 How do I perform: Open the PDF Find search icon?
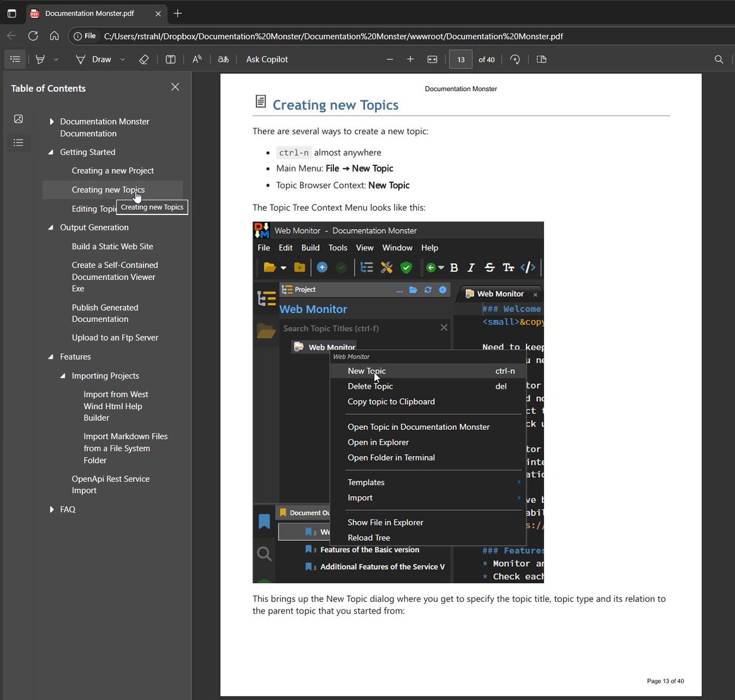[x=719, y=59]
